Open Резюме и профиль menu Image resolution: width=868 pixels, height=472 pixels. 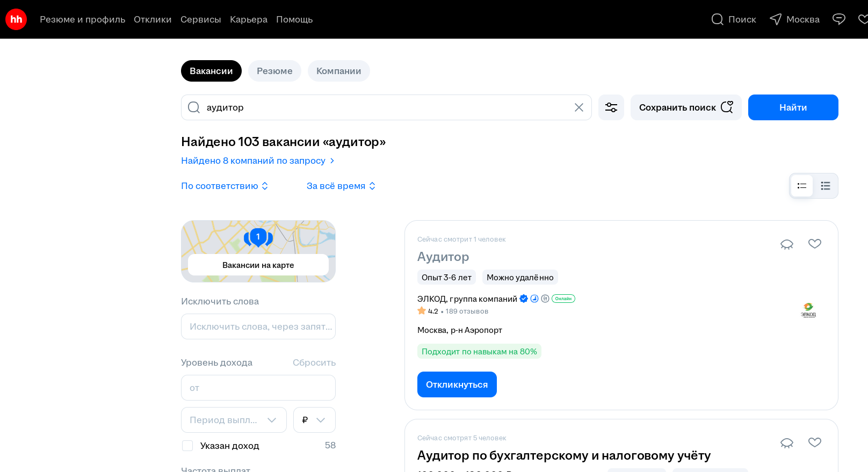tap(82, 19)
